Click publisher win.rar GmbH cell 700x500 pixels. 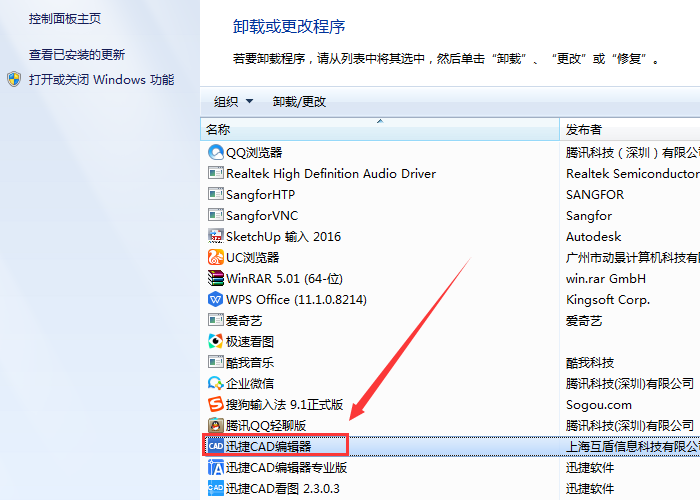pyautogui.click(x=605, y=279)
